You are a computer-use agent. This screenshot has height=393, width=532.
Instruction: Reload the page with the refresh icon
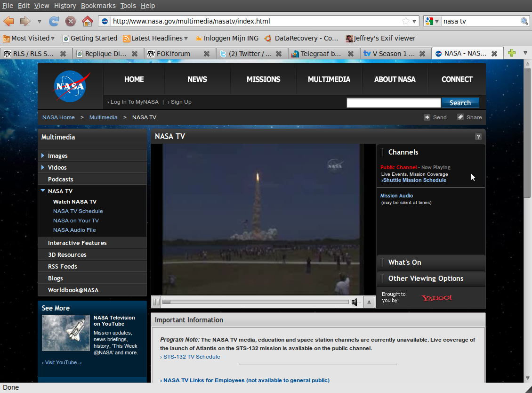pos(54,21)
